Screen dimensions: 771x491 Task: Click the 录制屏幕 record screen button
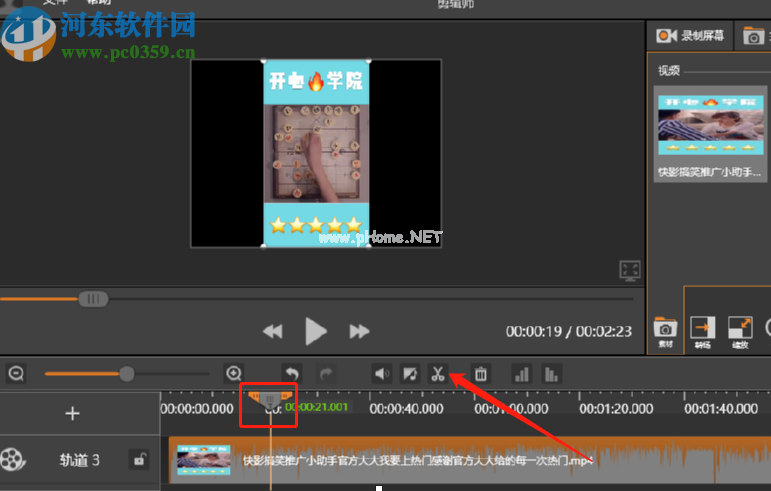pyautogui.click(x=690, y=35)
